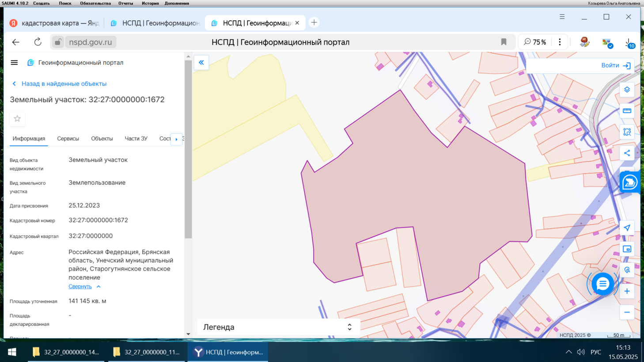Go back in the browser
This screenshot has height=362, width=644.
(16, 42)
